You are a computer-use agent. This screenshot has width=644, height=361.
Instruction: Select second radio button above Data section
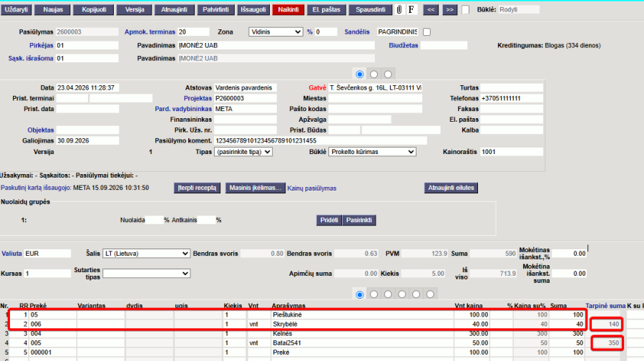[x=374, y=74]
